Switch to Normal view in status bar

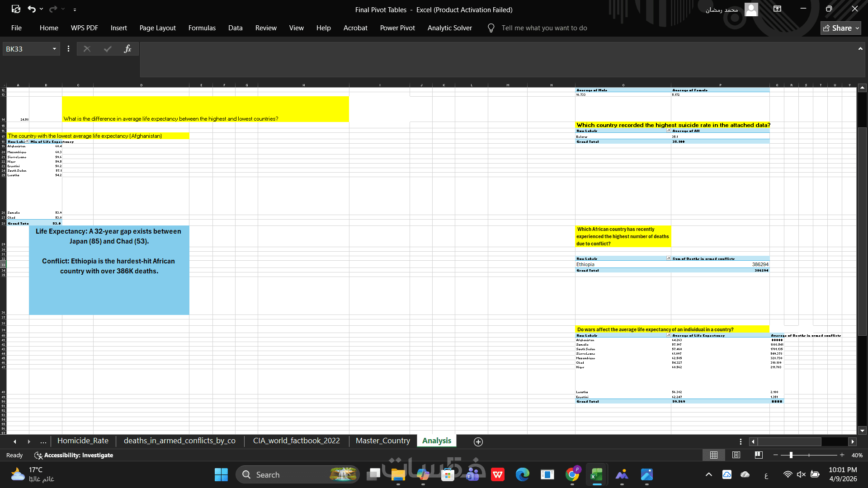tap(714, 455)
